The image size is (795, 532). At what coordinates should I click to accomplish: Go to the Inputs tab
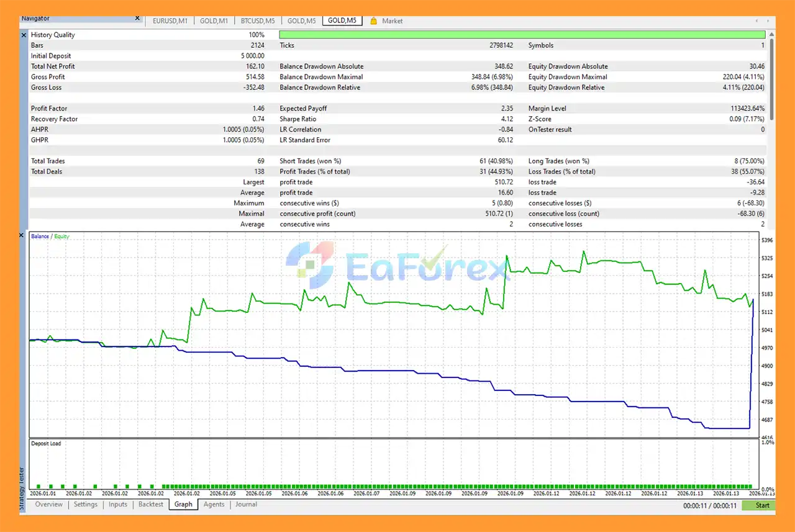pos(118,504)
